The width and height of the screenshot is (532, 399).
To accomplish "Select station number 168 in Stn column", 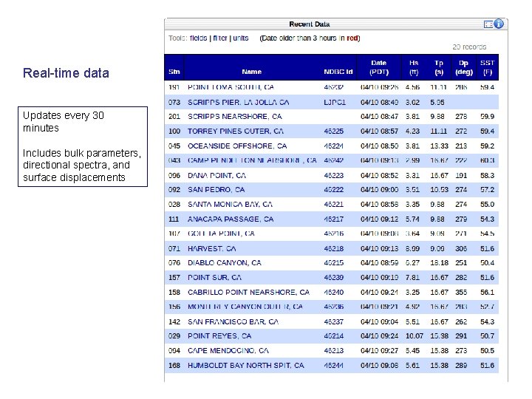I will tap(174, 366).
